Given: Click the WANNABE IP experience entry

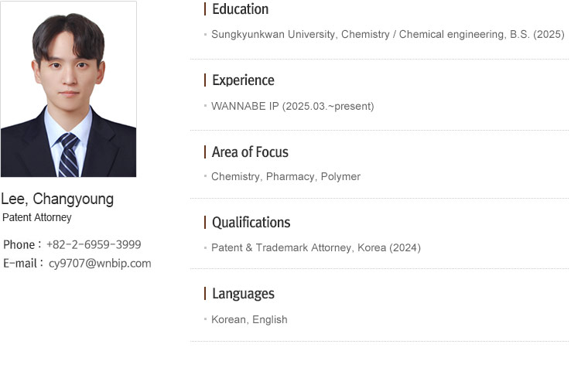Looking at the screenshot, I should pyautogui.click(x=292, y=107).
